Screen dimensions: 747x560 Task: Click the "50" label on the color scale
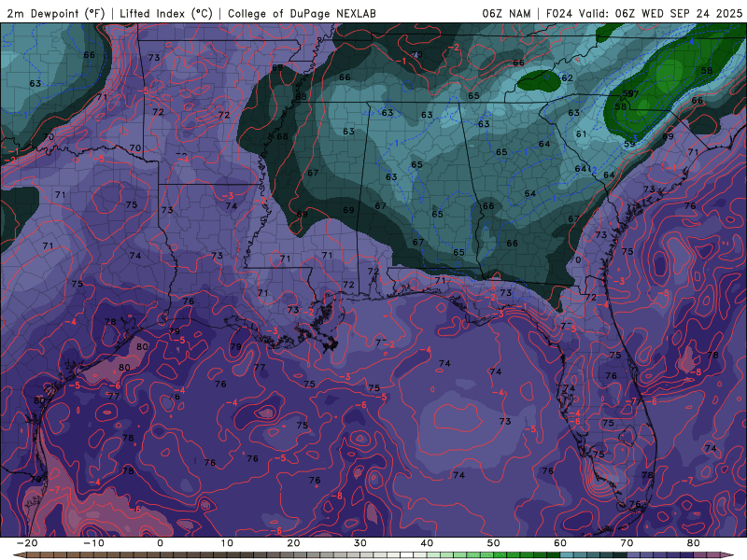(494, 543)
